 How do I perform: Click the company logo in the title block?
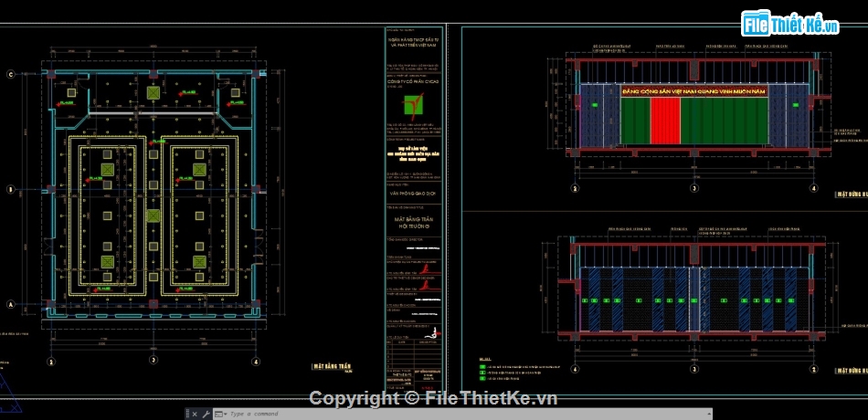click(414, 108)
